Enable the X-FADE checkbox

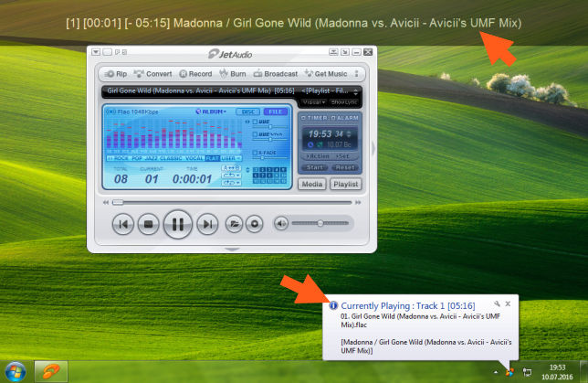[x=255, y=153]
